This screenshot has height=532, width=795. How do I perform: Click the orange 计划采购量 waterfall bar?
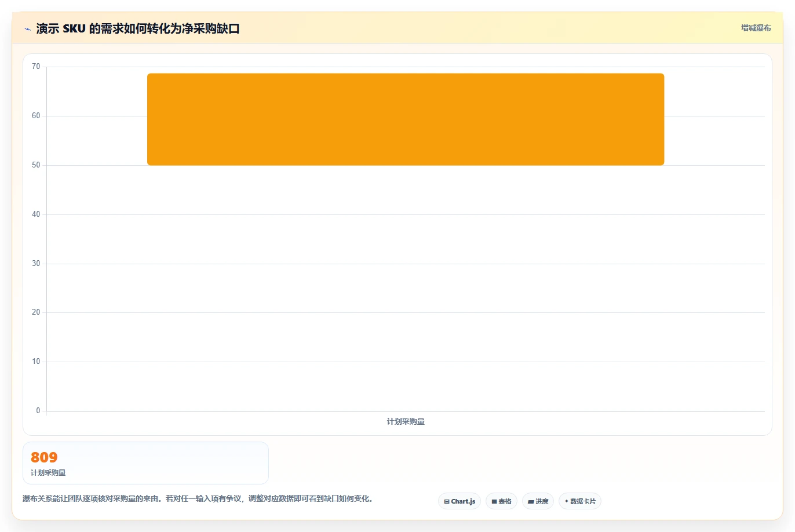click(x=406, y=119)
